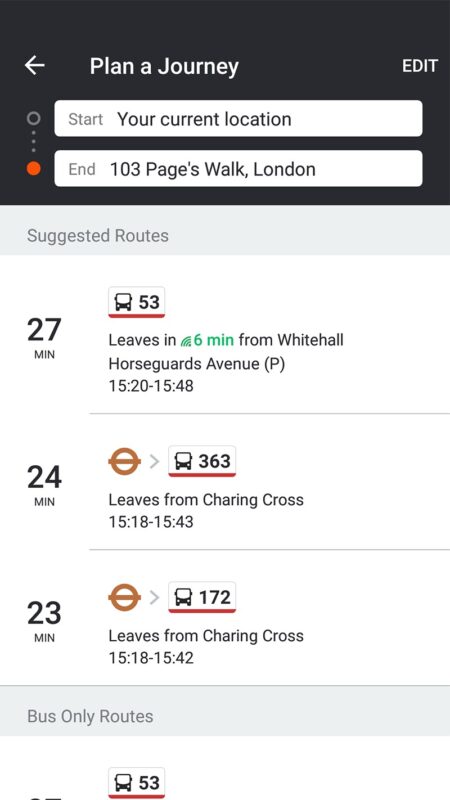Tap the Suggested Routes section header
This screenshot has width=450, height=800.
(225, 235)
